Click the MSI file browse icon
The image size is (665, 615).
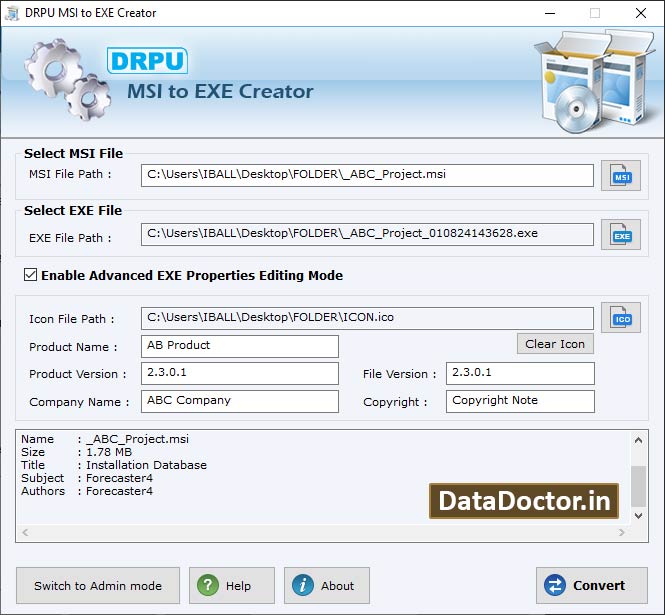(x=620, y=176)
